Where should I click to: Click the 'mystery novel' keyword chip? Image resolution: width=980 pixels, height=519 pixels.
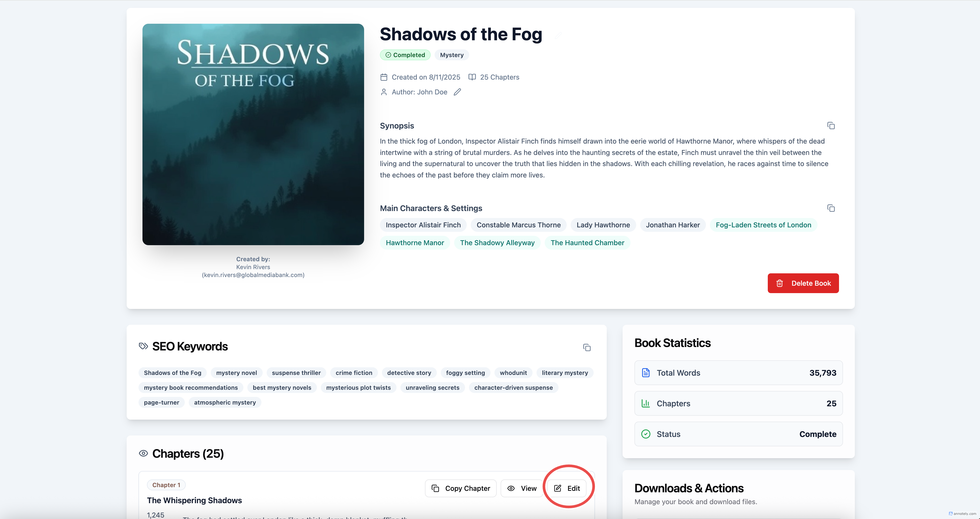click(x=237, y=373)
